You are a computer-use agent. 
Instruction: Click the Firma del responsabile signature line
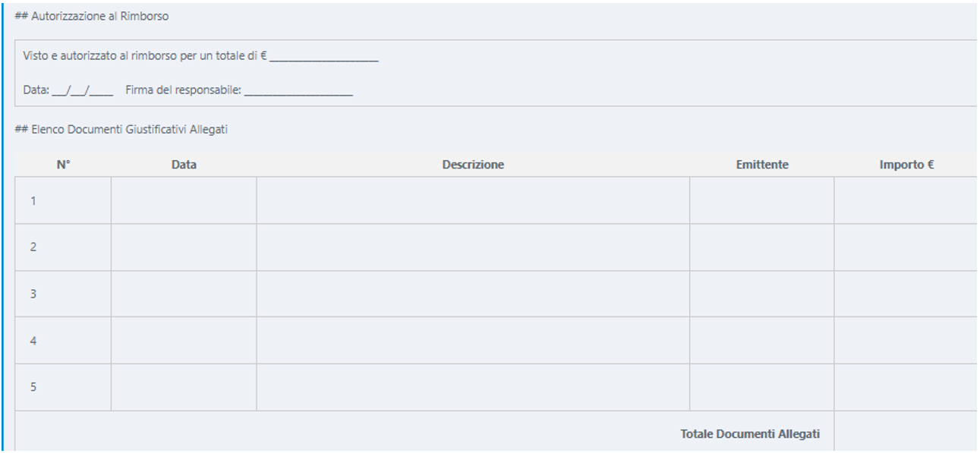tap(298, 91)
